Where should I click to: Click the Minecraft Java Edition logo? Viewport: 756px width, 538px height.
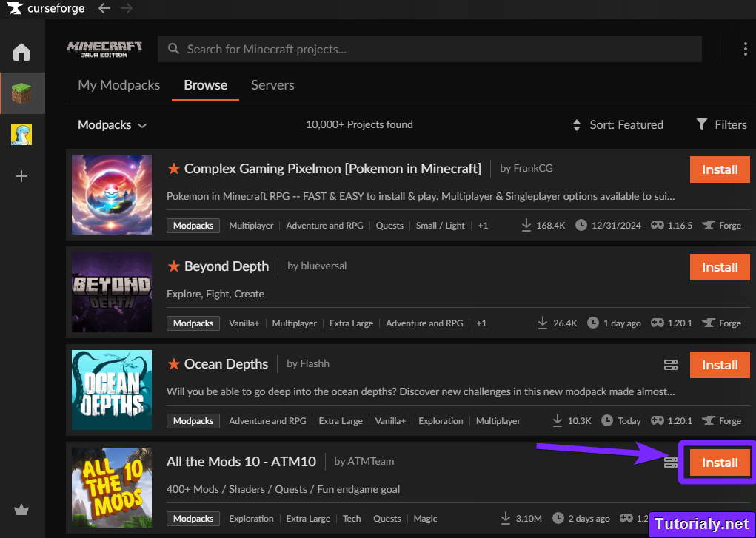tap(104, 49)
